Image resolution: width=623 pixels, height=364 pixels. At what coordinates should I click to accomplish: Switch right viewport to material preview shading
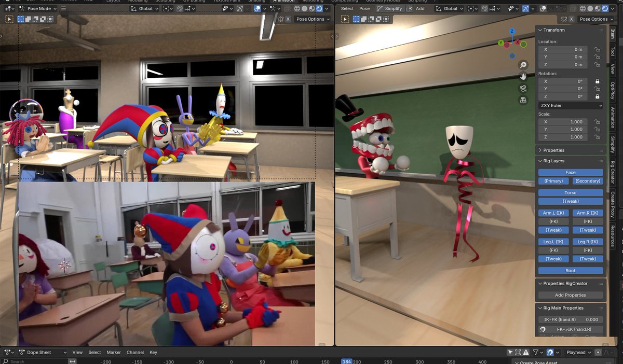[598, 8]
